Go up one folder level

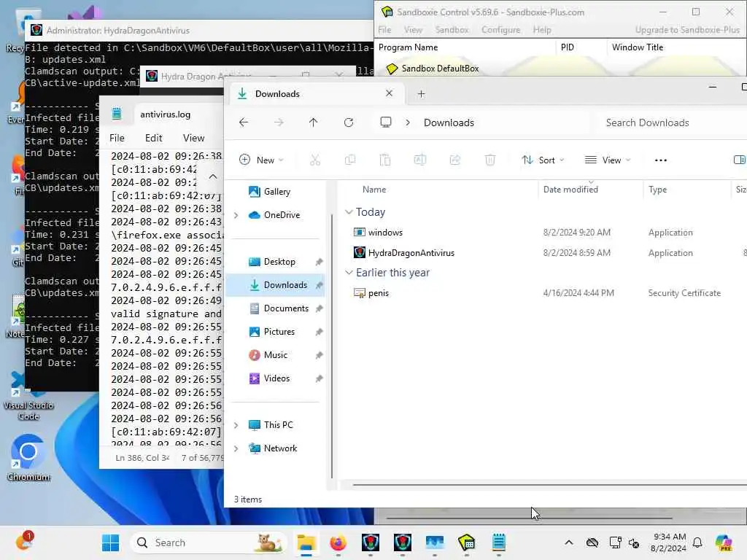click(313, 122)
